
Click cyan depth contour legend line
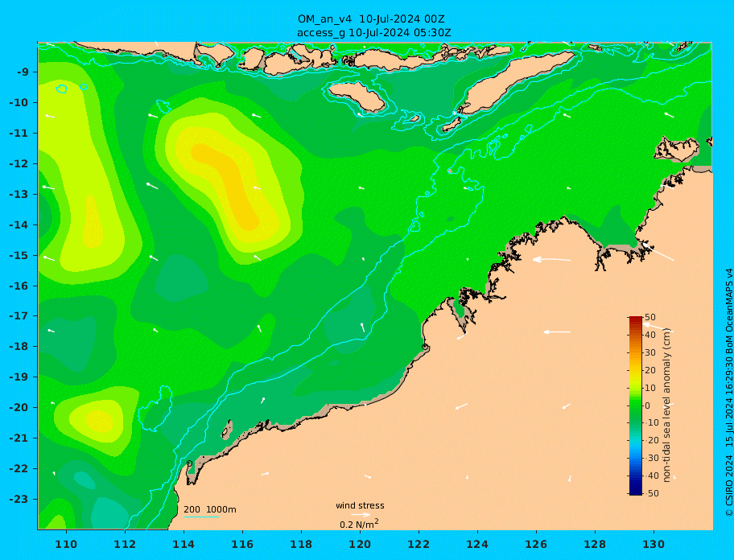(x=201, y=517)
